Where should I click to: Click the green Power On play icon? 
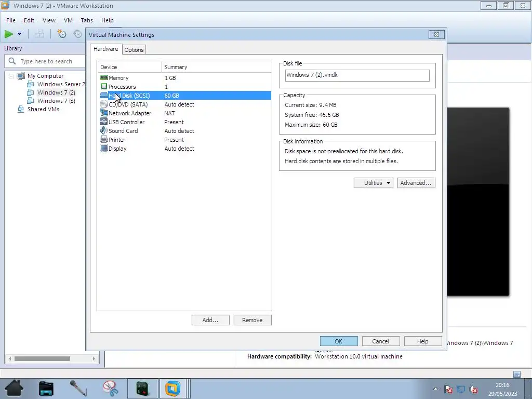click(x=8, y=34)
